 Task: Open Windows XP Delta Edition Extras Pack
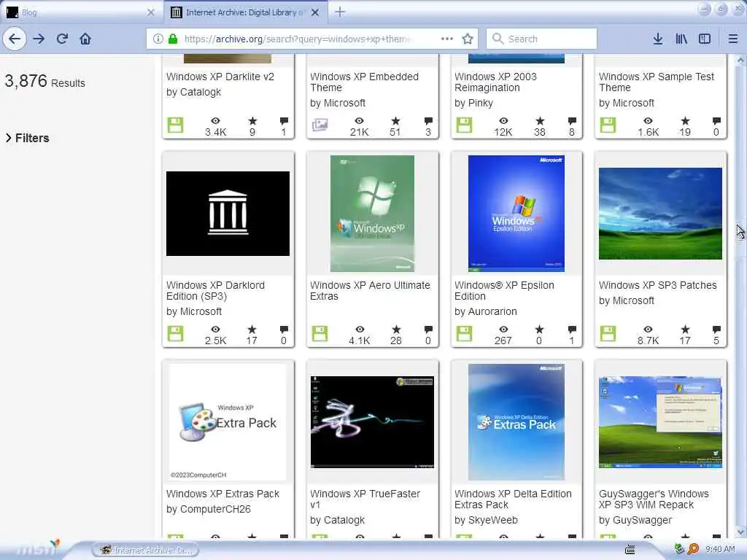tap(513, 499)
